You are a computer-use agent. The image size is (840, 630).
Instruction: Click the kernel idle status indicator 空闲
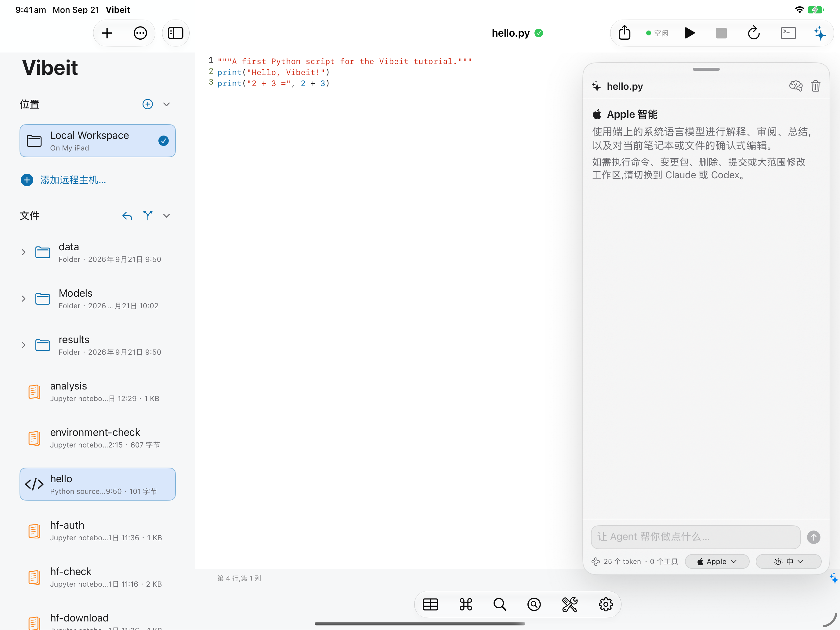tap(657, 33)
